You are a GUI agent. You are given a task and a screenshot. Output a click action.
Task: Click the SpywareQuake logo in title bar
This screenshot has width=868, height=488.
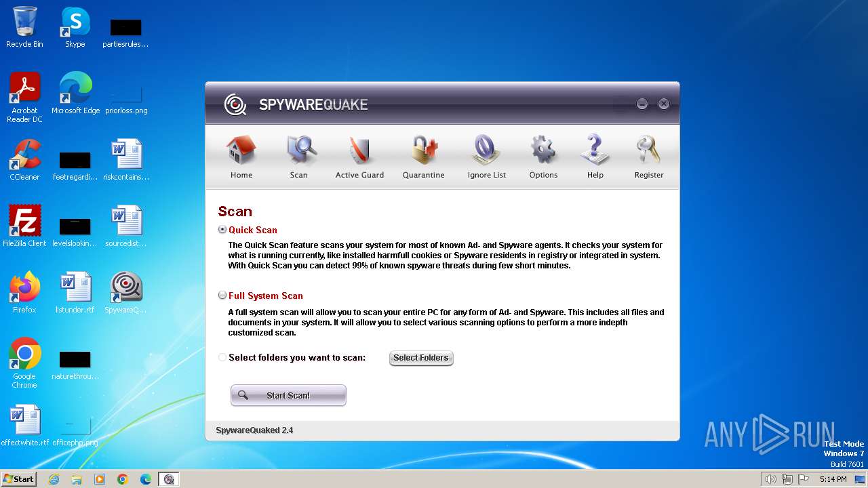tap(296, 104)
